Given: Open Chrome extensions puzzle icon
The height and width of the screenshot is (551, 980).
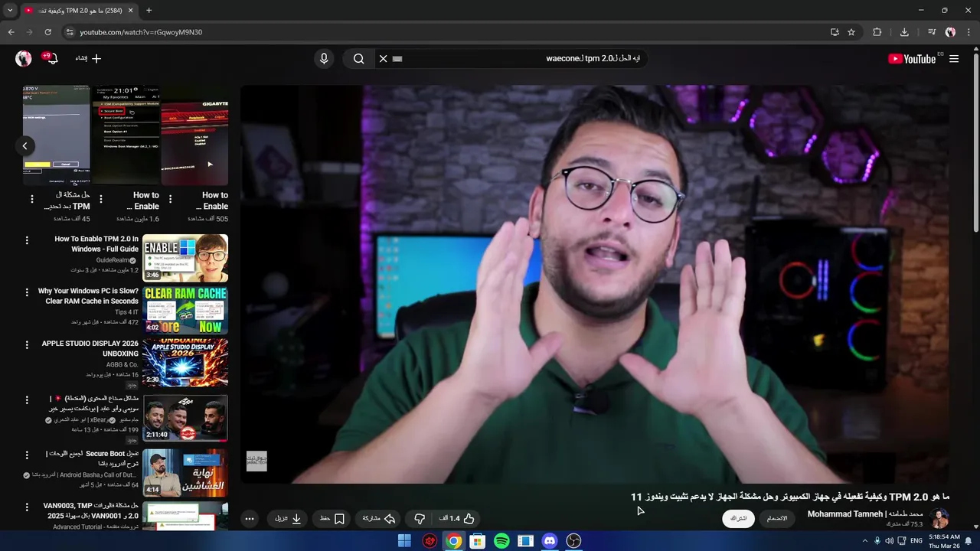Looking at the screenshot, I should coord(877,32).
